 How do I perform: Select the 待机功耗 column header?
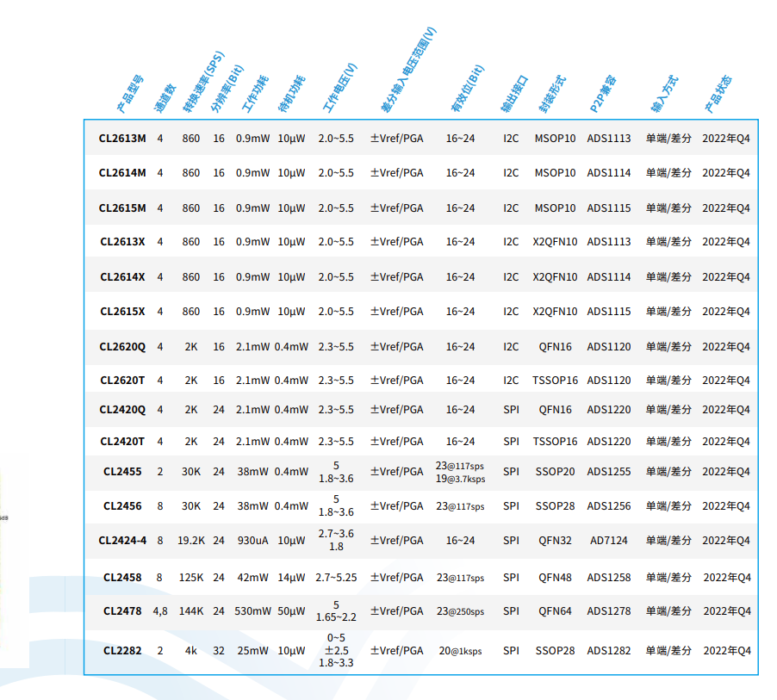tap(292, 94)
